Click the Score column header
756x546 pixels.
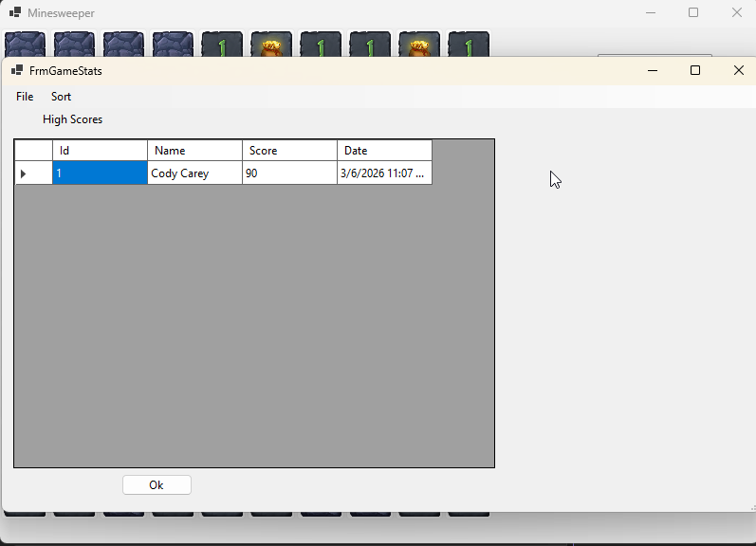pos(289,151)
